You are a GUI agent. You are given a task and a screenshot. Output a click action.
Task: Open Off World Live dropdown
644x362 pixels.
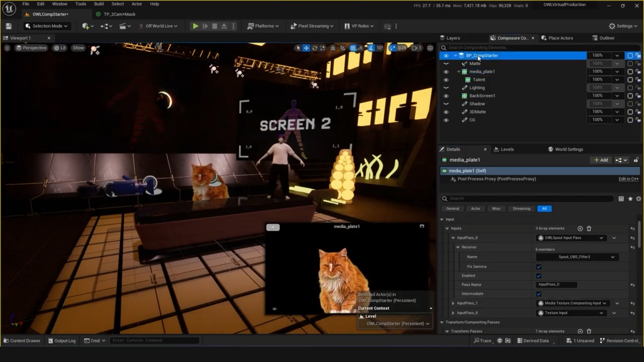coord(158,26)
